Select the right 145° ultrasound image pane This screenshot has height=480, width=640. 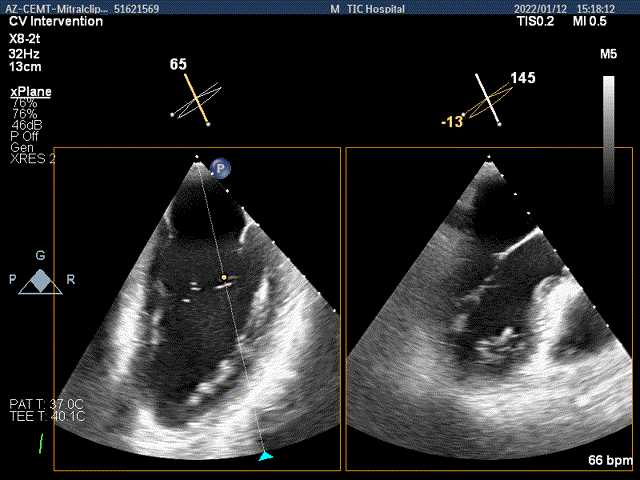point(489,308)
